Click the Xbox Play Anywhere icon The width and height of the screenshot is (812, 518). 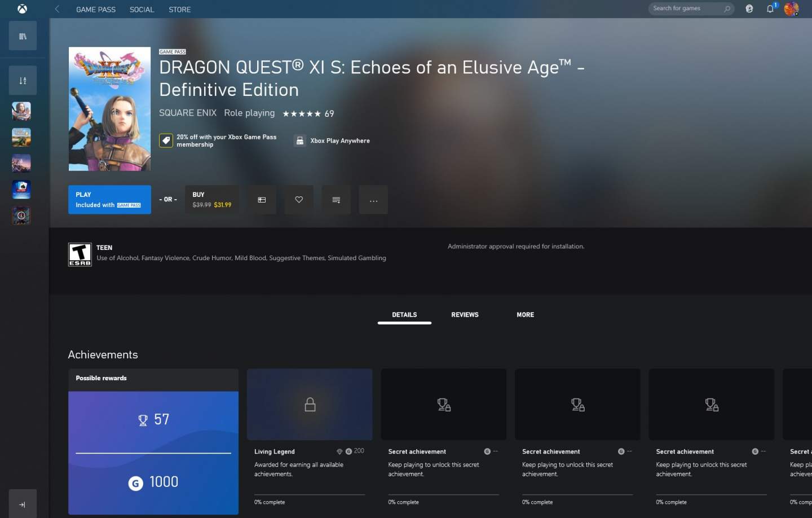300,141
